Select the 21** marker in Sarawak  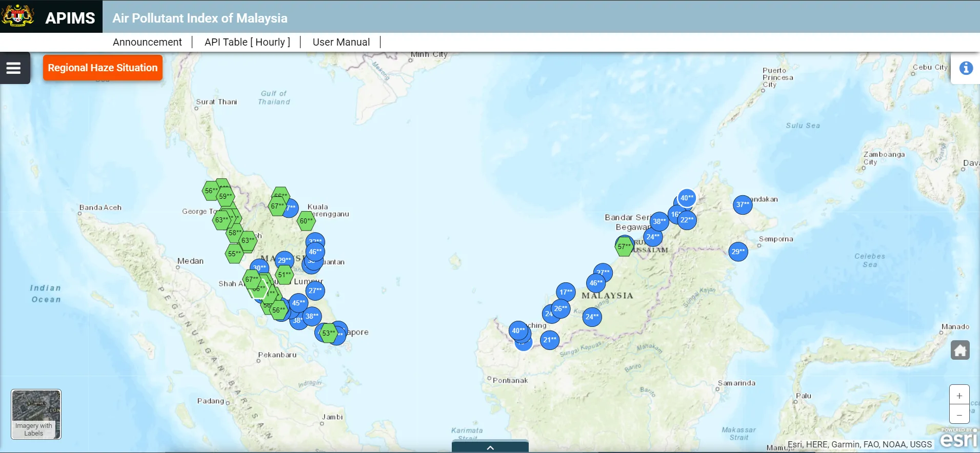[x=550, y=340]
